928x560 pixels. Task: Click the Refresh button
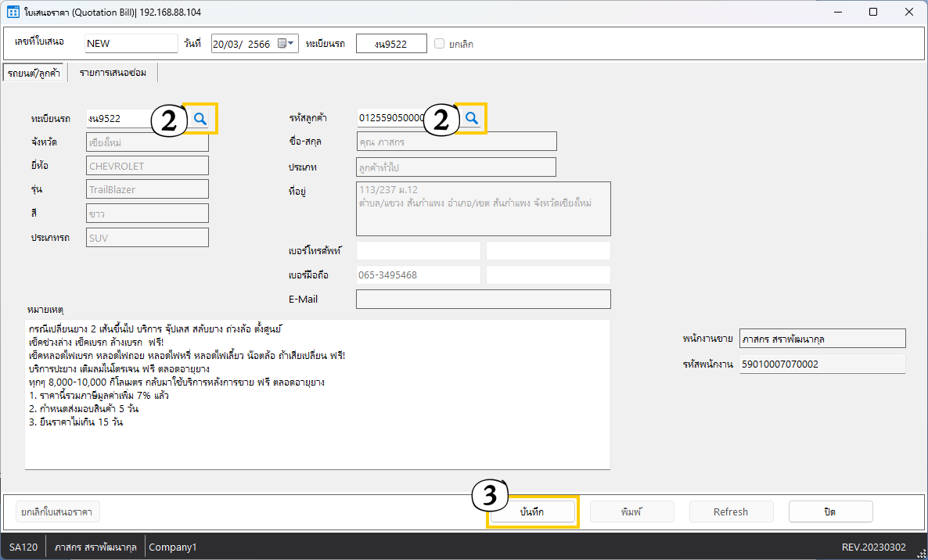coord(731,512)
